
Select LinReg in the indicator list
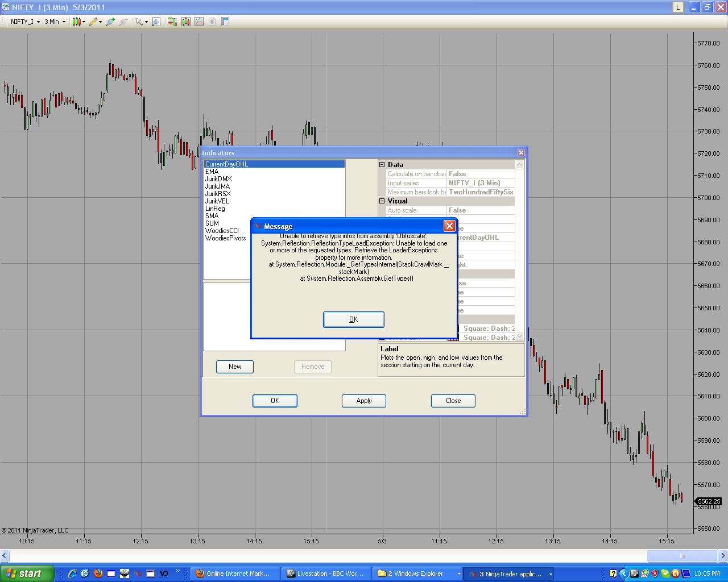tap(274, 209)
